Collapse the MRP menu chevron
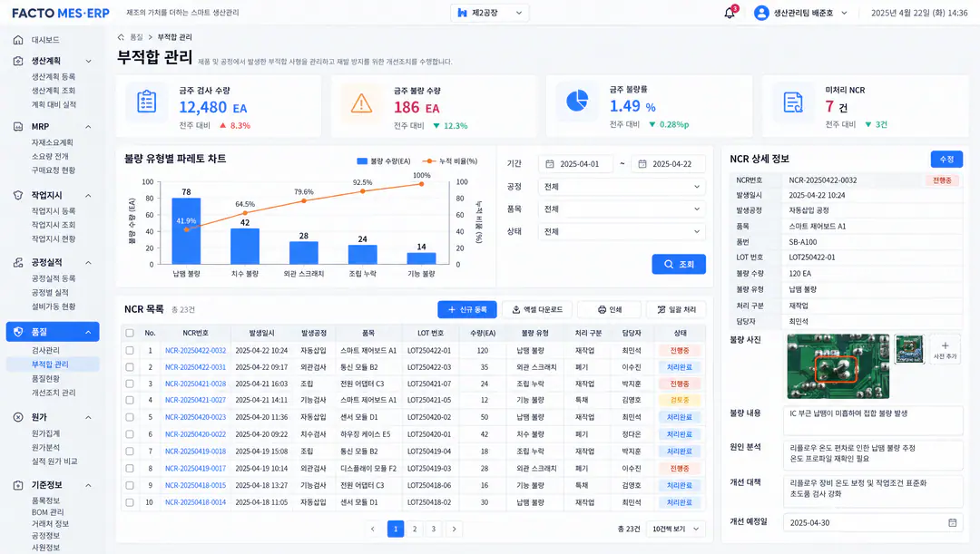This screenshot has height=554, width=980. (x=88, y=127)
